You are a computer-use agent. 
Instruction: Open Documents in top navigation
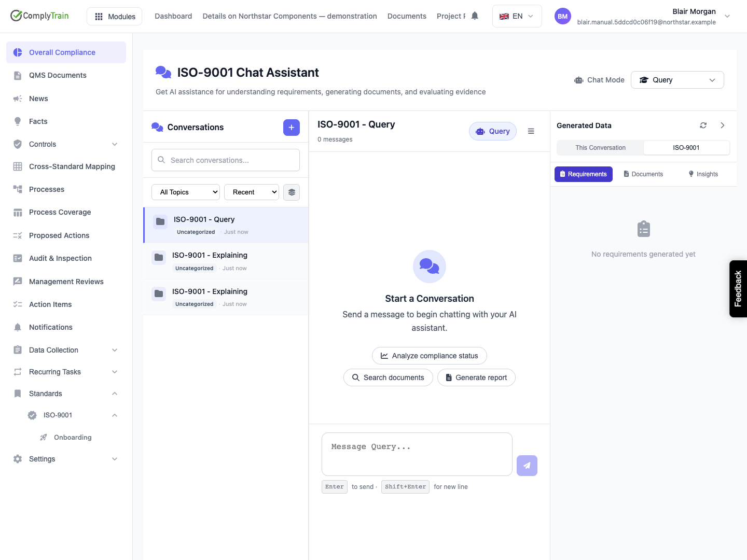407,16
